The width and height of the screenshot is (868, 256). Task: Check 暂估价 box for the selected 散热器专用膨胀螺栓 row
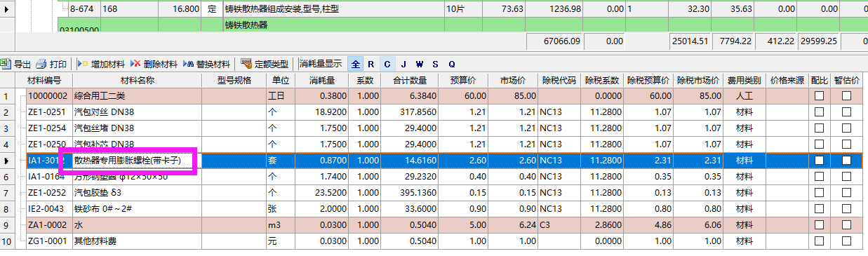coord(847,161)
